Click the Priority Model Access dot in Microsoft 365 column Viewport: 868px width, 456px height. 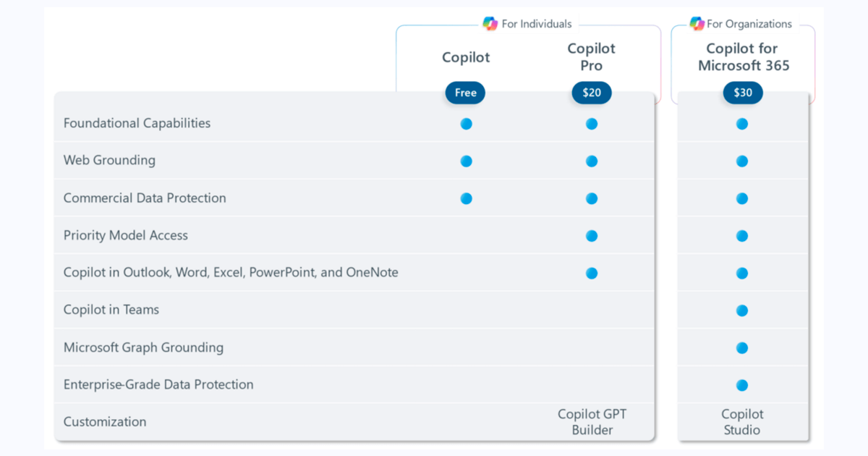742,235
